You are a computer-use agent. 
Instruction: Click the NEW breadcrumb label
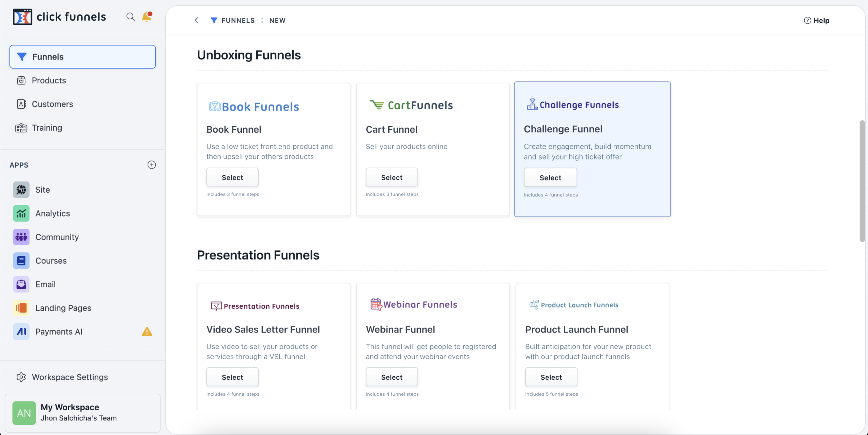point(277,20)
